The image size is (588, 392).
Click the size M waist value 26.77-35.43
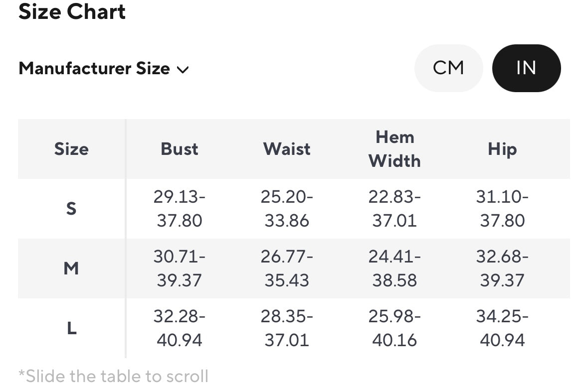point(287,268)
